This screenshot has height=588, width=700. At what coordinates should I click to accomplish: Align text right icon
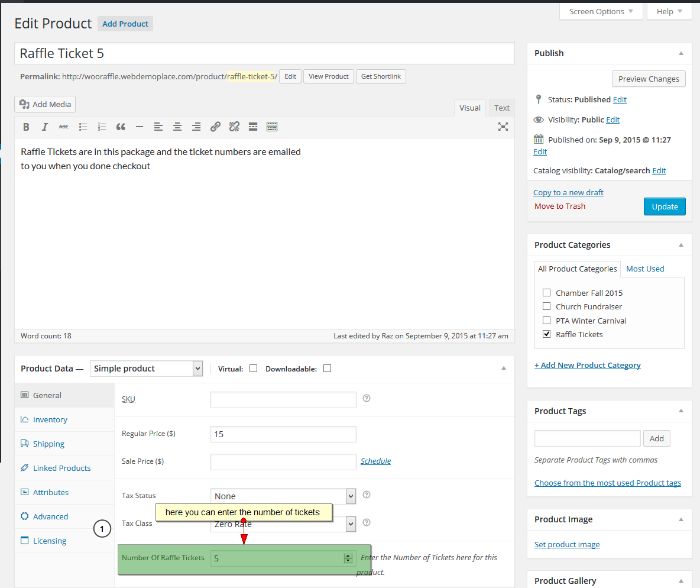(x=196, y=127)
